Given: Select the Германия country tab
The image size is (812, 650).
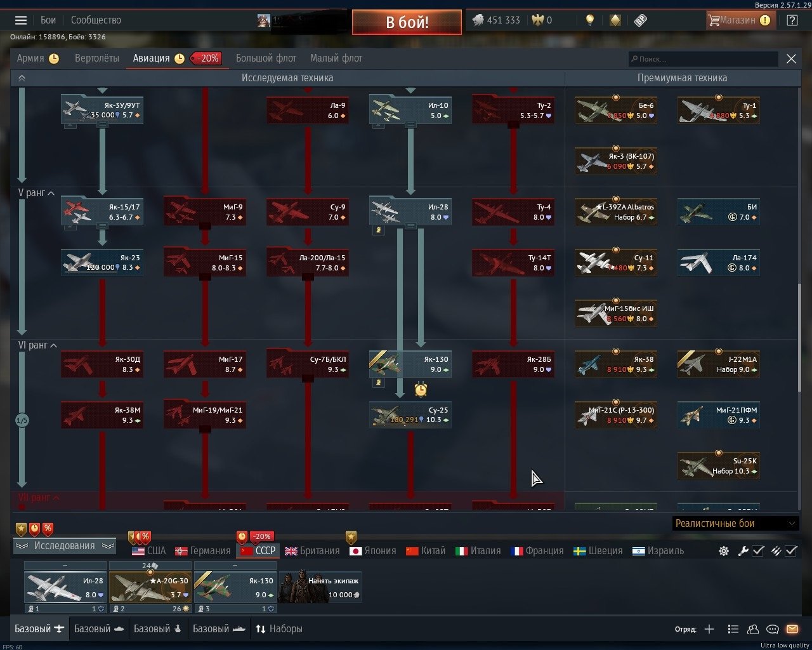Looking at the screenshot, I should (x=202, y=551).
